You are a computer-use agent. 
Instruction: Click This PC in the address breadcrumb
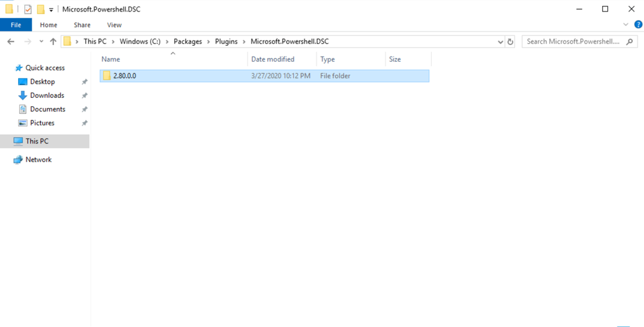[x=95, y=41]
